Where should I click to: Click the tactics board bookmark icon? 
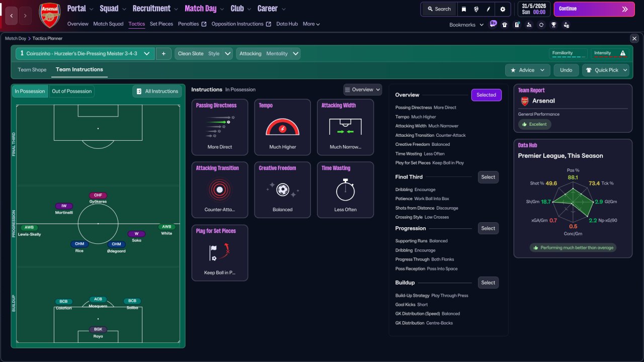[x=517, y=25]
